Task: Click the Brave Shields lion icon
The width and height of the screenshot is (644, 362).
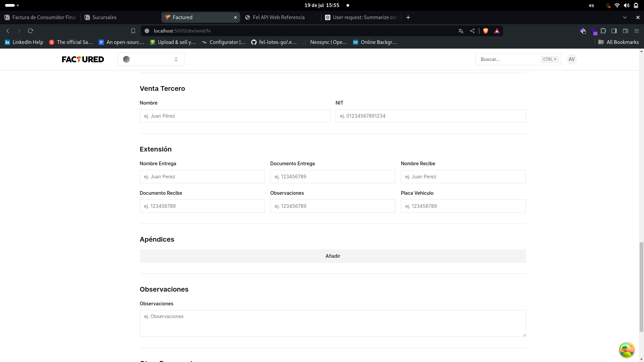Action: 485,31
